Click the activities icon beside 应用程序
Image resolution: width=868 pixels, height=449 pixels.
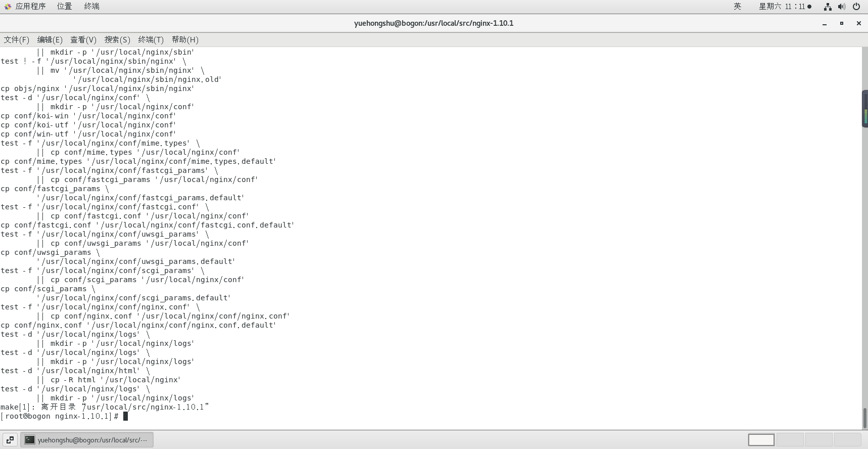pyautogui.click(x=8, y=7)
